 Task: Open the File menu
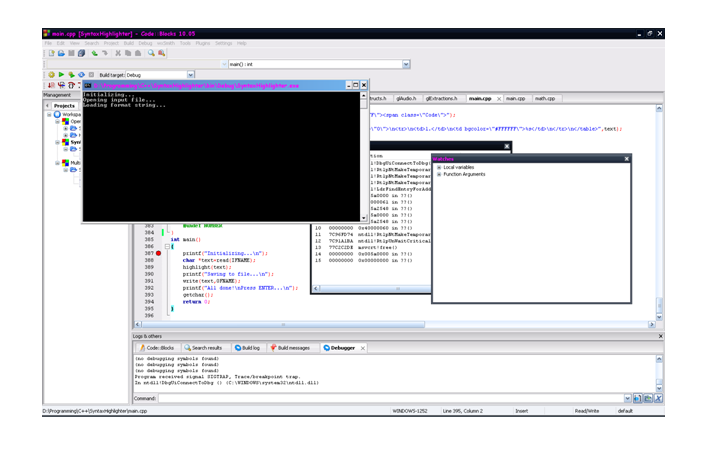[48, 43]
